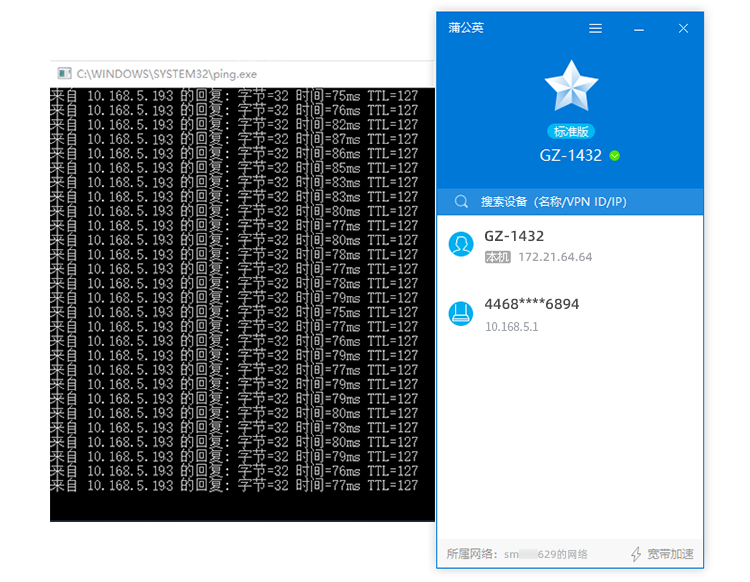Screen dimensions: 750x582
Task: Select the 4468****6894 device entry
Action: (x=570, y=315)
